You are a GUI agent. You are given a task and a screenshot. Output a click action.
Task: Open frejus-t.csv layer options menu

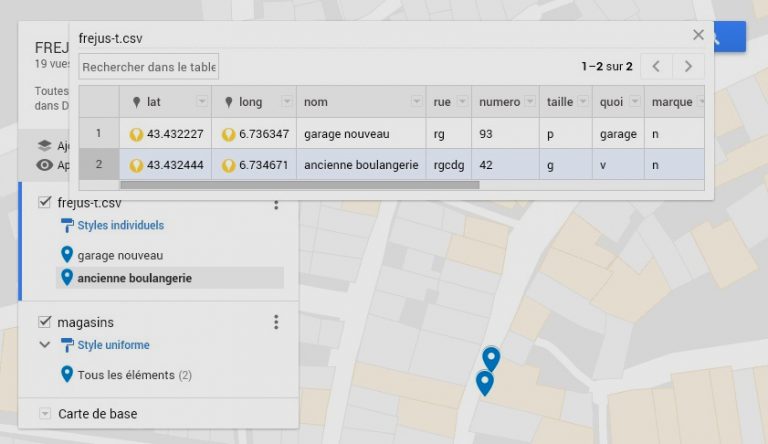(276, 205)
